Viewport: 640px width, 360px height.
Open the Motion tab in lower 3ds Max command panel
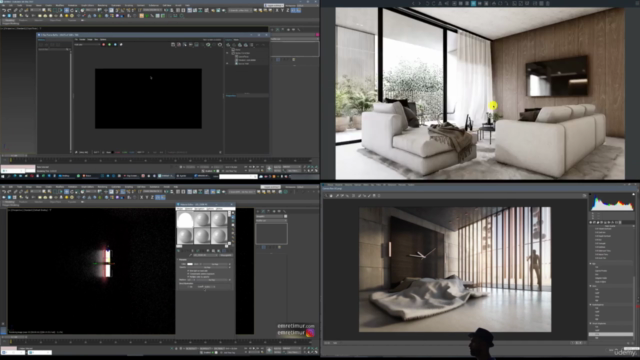coord(274,211)
